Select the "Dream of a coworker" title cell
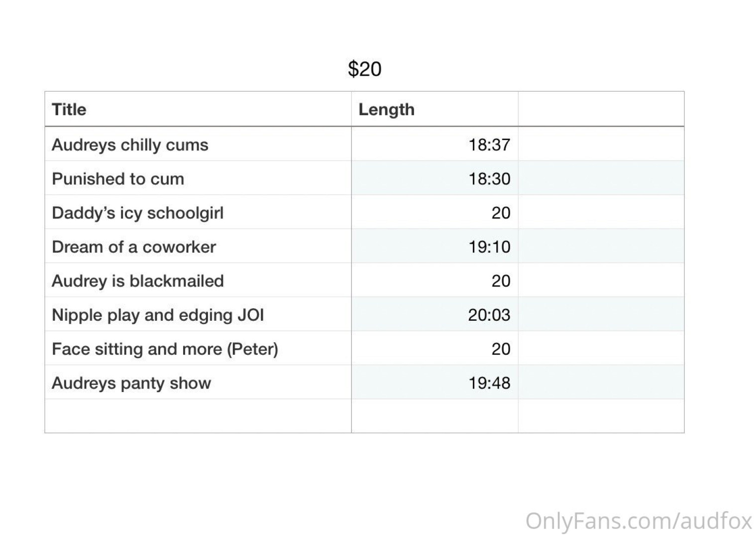Image resolution: width=756 pixels, height=538 pixels. (134, 247)
